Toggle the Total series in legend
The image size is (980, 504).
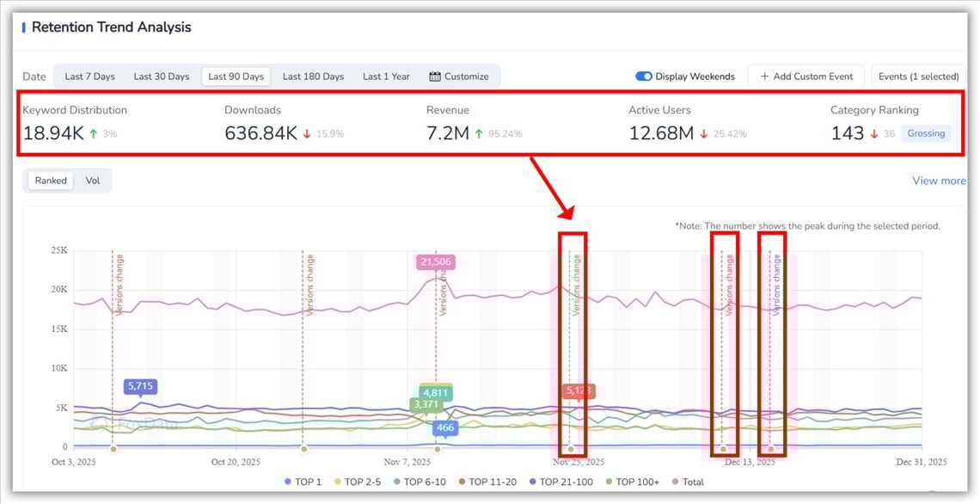coord(687,482)
